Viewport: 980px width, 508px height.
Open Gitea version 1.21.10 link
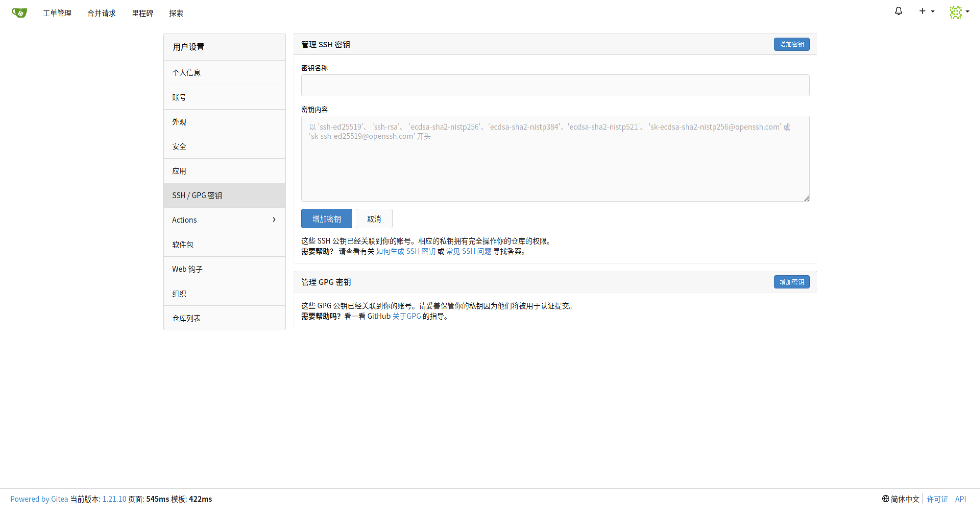tap(114, 499)
